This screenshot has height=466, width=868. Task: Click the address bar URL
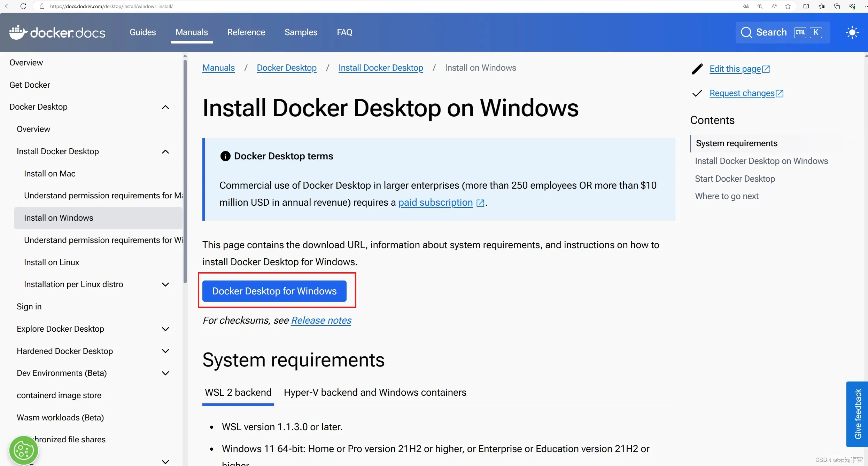[x=111, y=6]
